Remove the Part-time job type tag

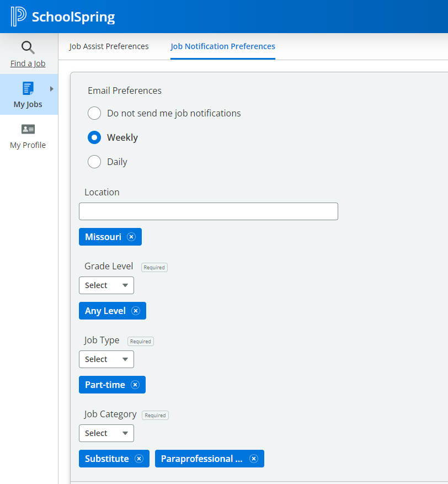[x=135, y=385]
